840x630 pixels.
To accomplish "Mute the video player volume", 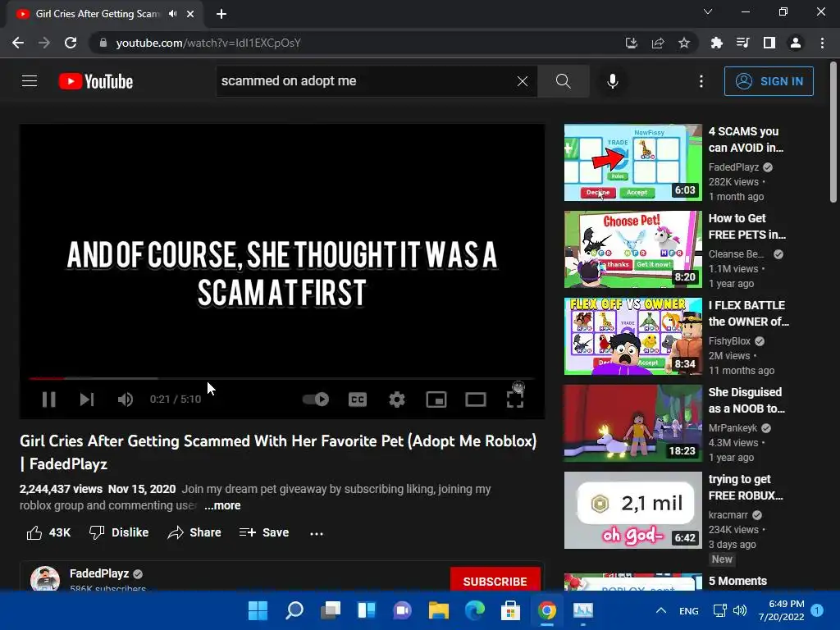I will tap(126, 399).
